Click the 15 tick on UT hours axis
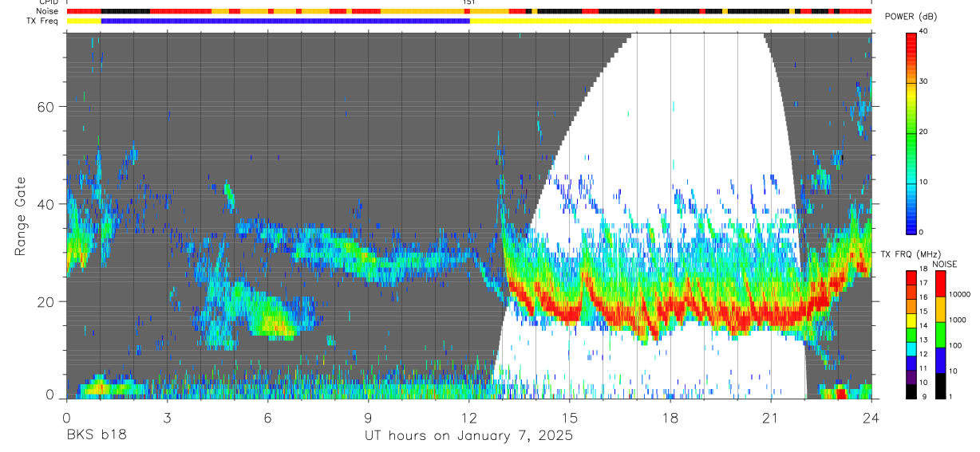Screen dimensions: 980x452 pyautogui.click(x=570, y=417)
